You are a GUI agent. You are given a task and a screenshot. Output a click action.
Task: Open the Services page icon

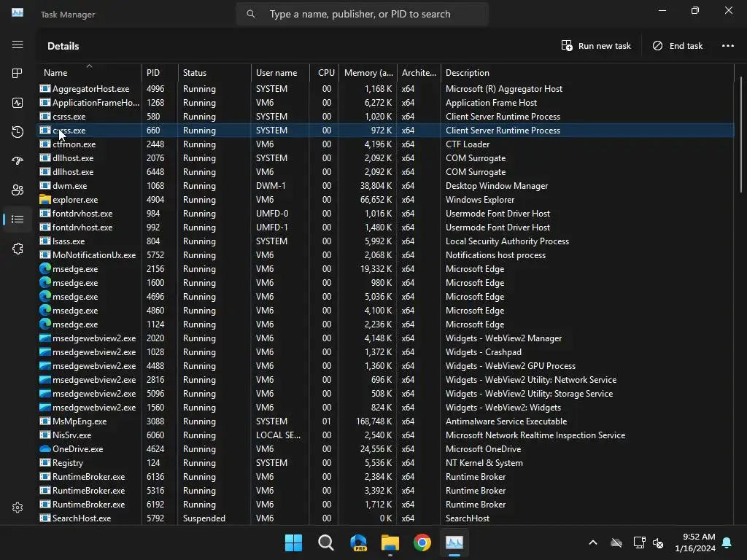pyautogui.click(x=18, y=249)
